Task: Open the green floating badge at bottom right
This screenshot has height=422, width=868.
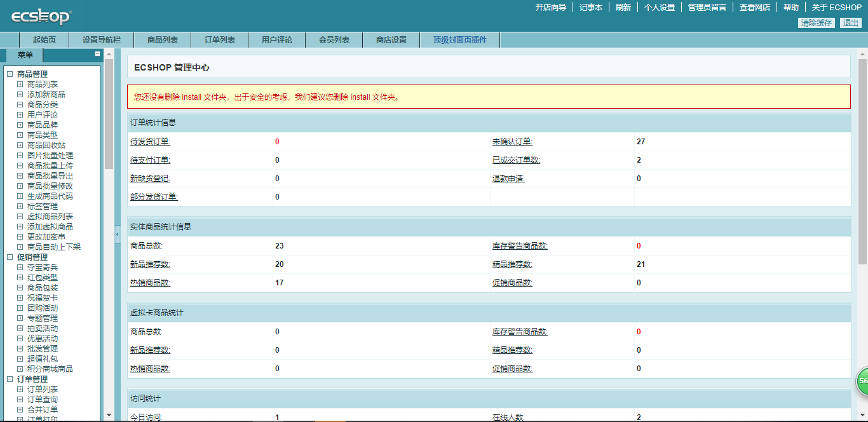Action: click(862, 380)
